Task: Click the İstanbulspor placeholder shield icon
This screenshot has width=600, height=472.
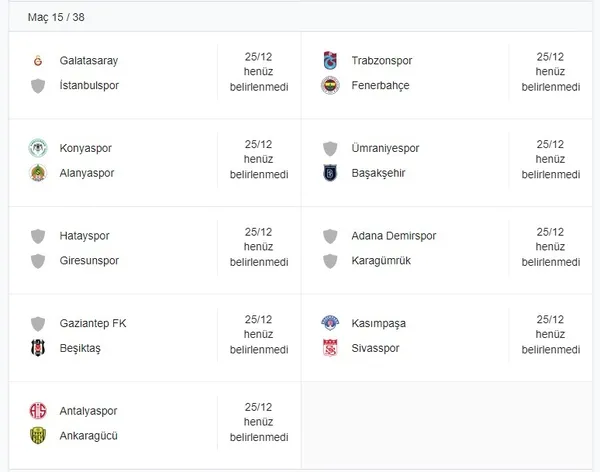Action: [38, 86]
